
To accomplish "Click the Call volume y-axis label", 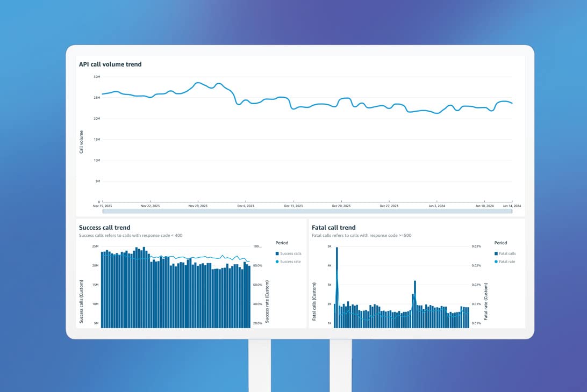I will pos(82,141).
